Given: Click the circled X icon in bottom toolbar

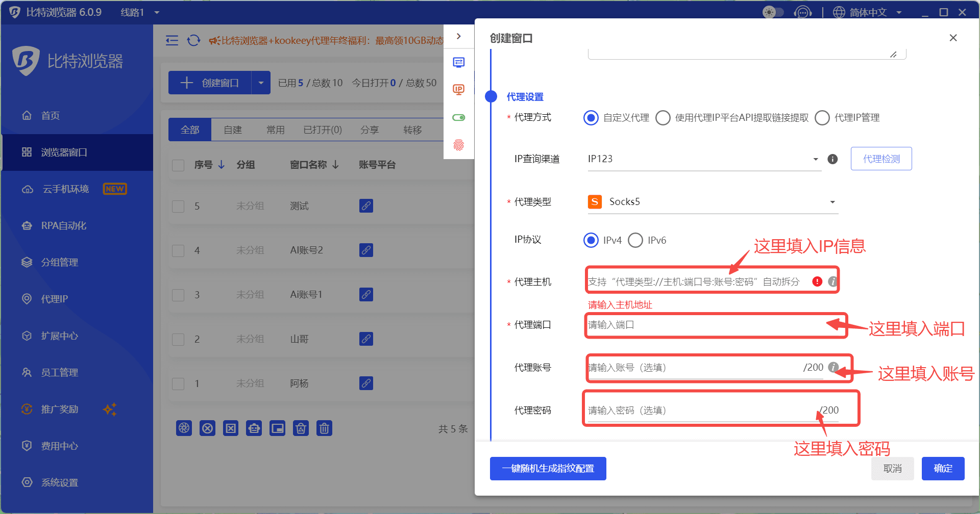Looking at the screenshot, I should (x=207, y=428).
